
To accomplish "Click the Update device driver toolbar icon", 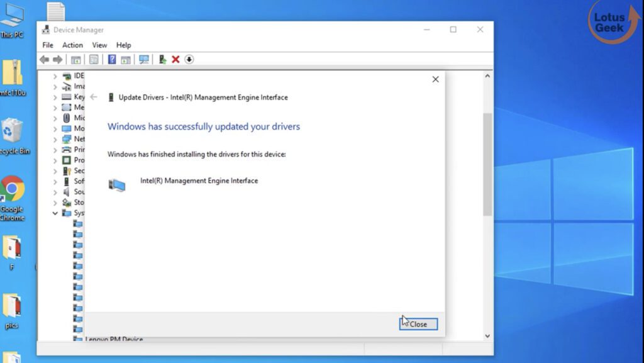I will 163,60.
